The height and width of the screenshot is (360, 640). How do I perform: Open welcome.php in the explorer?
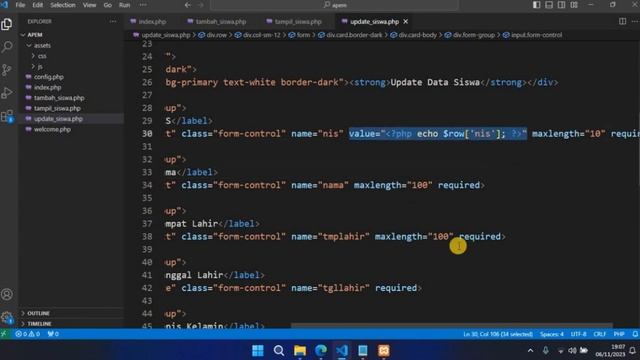pos(52,129)
